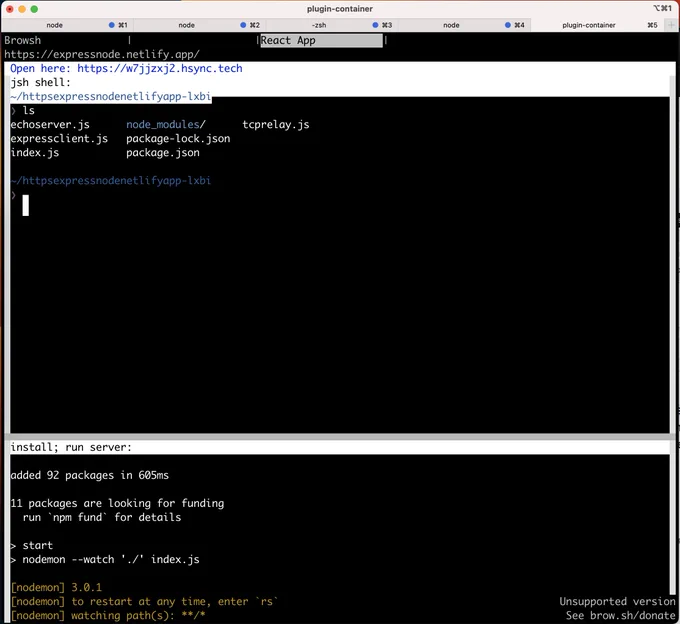Click the highlighted httpsexpressnodenetlifyapp-lxbi path
Screen dimensions: 680x624
[x=111, y=96]
